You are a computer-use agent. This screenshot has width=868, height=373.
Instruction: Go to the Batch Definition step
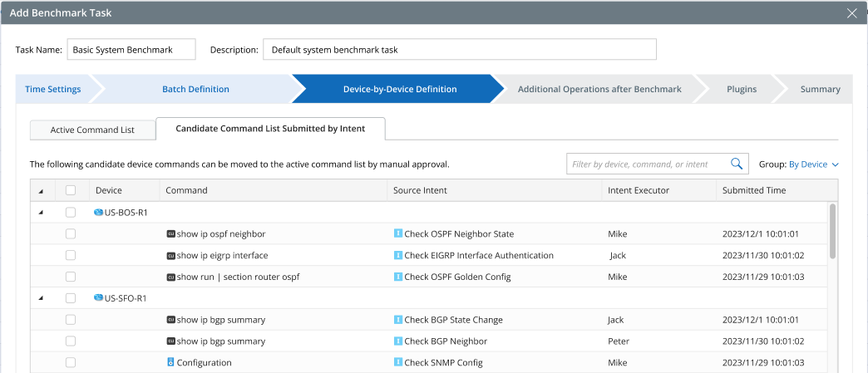point(195,89)
